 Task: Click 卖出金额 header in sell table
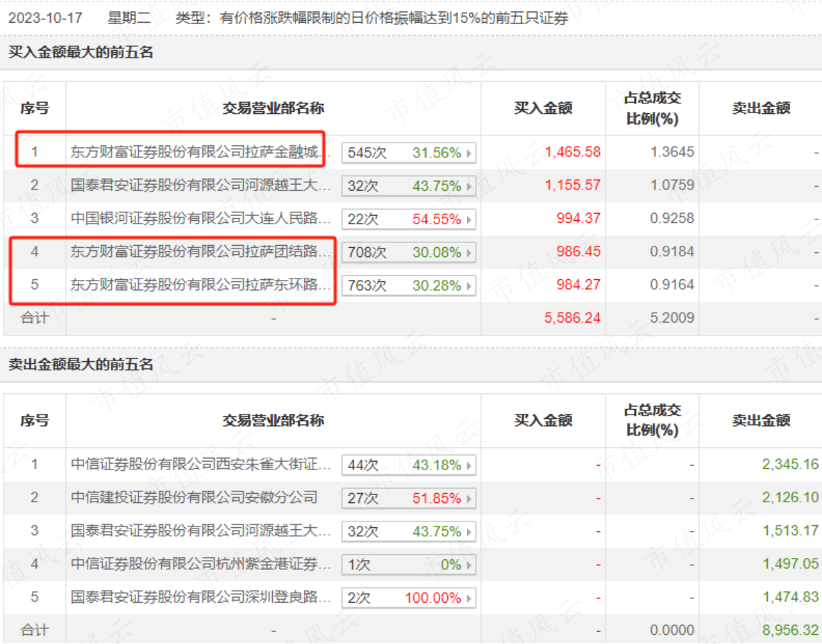coord(761,420)
